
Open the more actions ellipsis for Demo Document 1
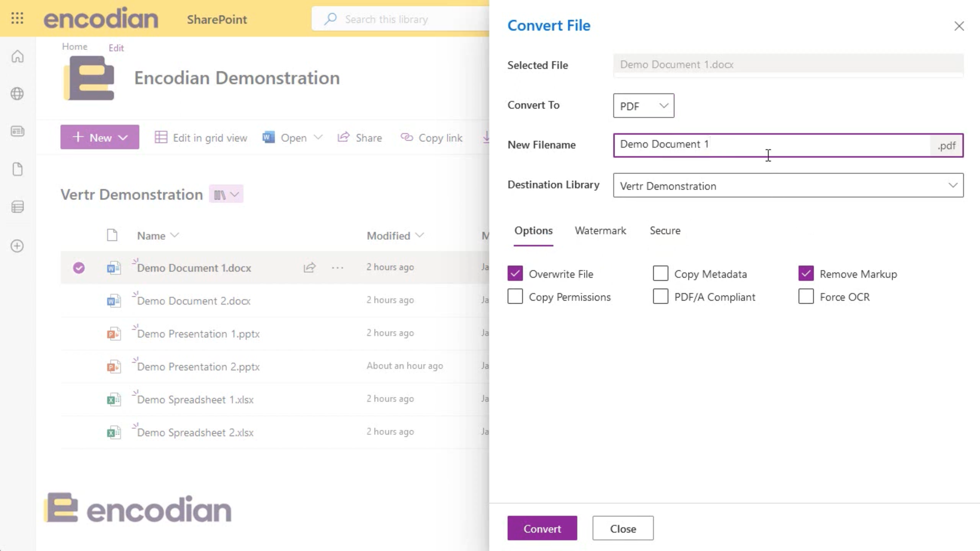[337, 268]
